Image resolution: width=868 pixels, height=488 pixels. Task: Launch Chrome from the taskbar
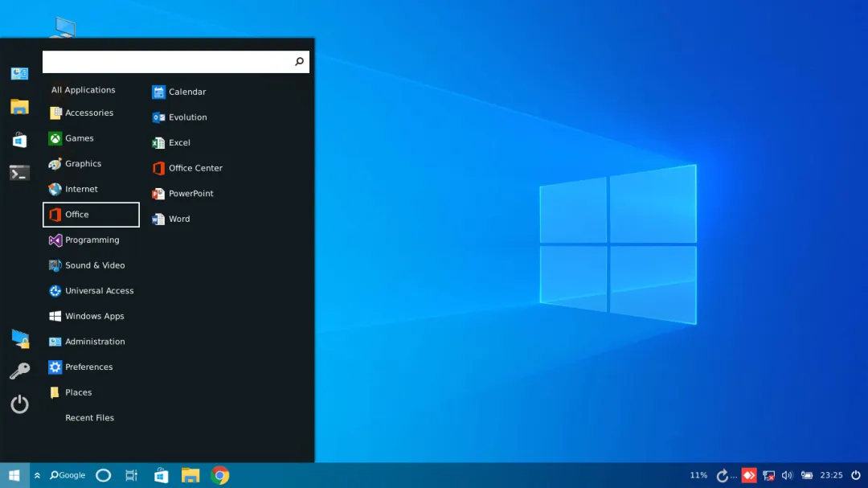click(219, 476)
